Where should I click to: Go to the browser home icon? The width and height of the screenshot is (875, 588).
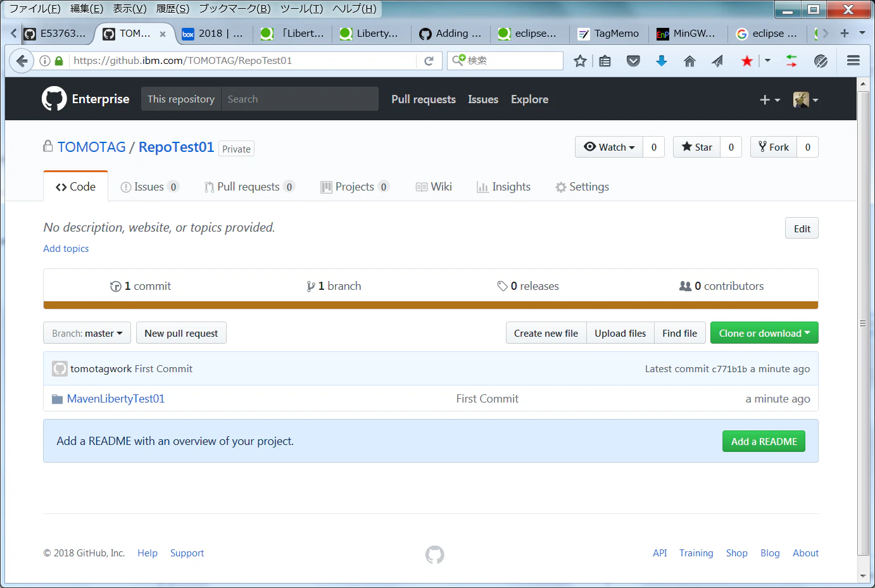[689, 61]
